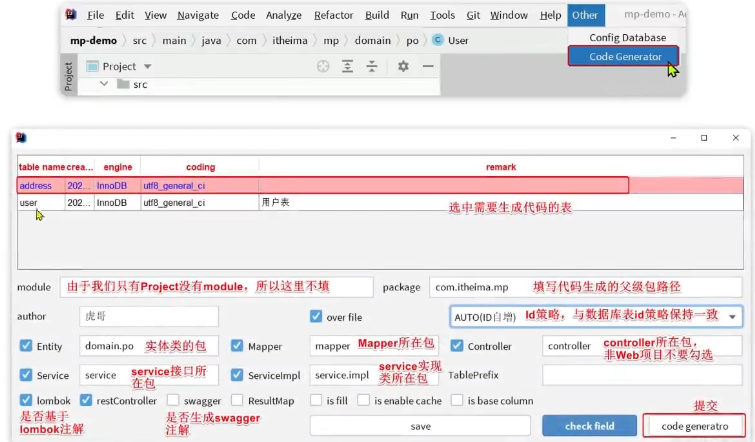Viewport: 755px width, 442px height.
Task: Click the IntelliJ logo in the menu bar
Action: point(70,15)
